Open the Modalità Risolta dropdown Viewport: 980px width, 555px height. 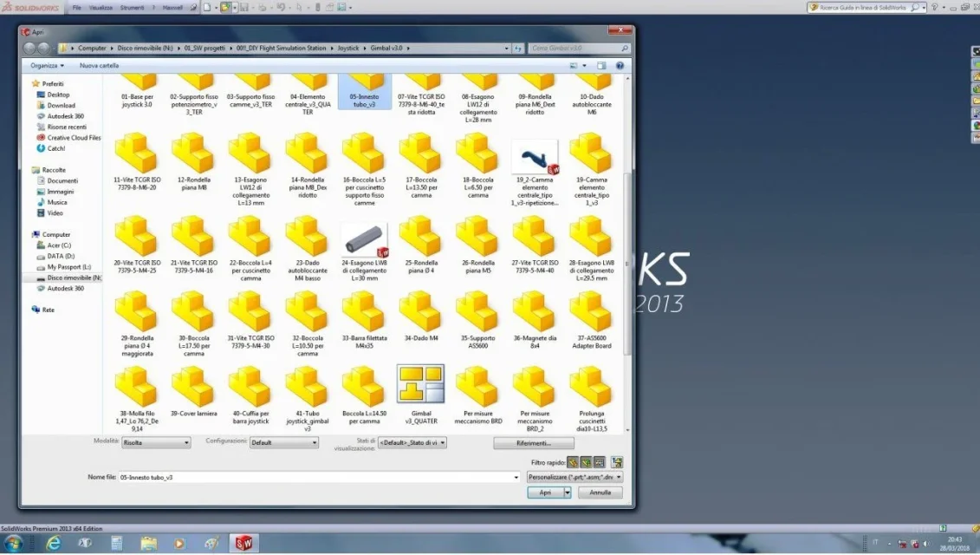(156, 442)
